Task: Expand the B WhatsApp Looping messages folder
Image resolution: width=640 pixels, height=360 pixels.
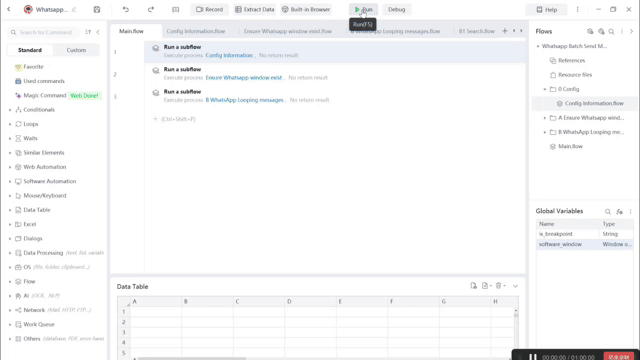Action: 544,132
